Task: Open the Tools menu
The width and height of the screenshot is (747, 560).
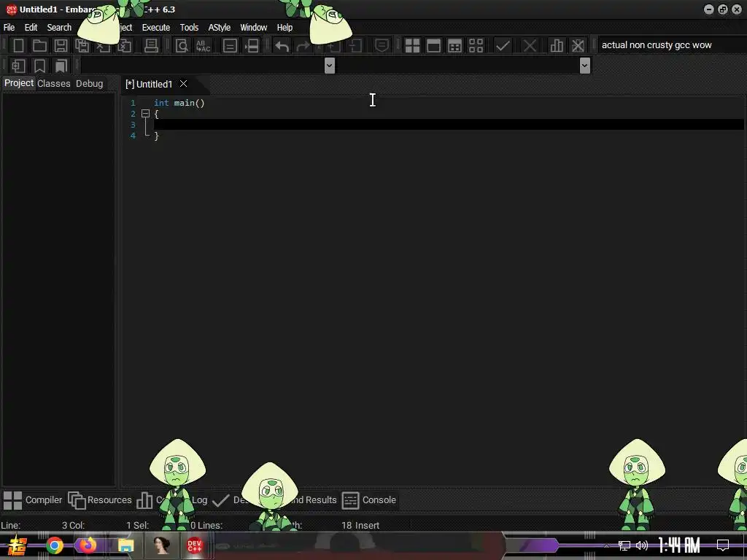Action: (189, 28)
